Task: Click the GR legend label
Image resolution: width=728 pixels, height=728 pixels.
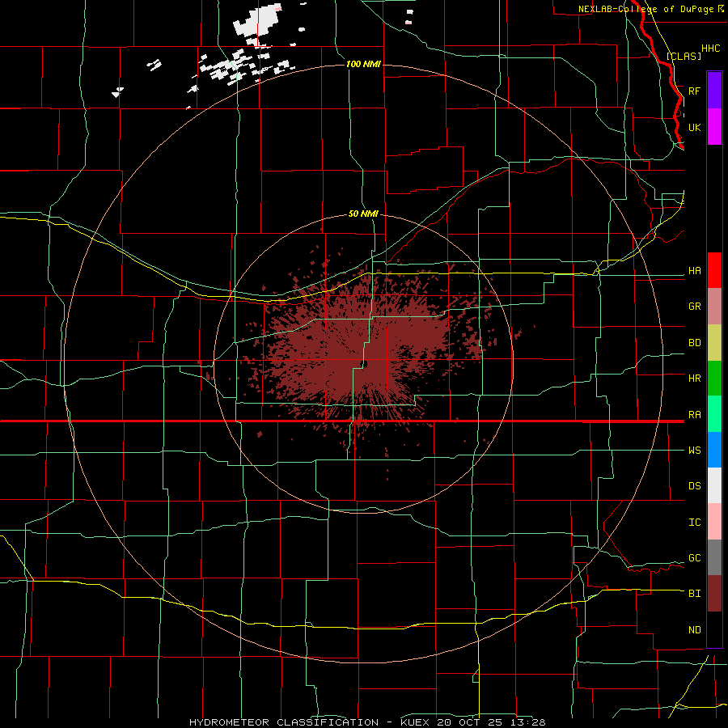Action: point(694,307)
